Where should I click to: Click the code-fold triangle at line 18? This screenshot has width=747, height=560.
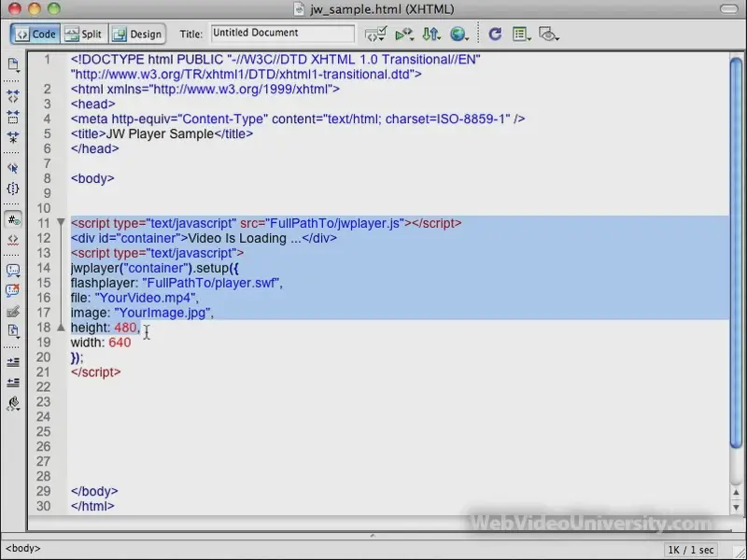click(61, 328)
